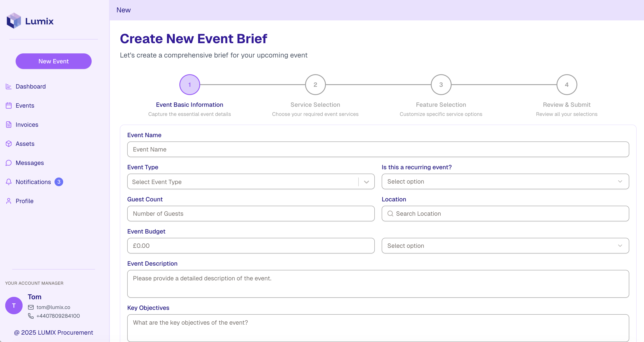Open the recurring event dropdown
This screenshot has height=342, width=644.
(x=505, y=182)
